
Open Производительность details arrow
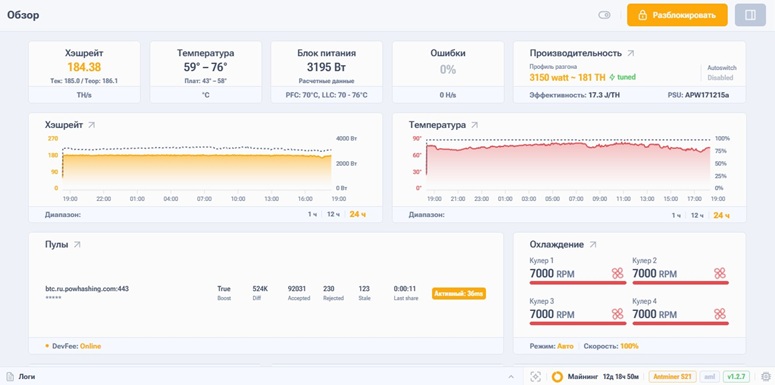coord(631,53)
